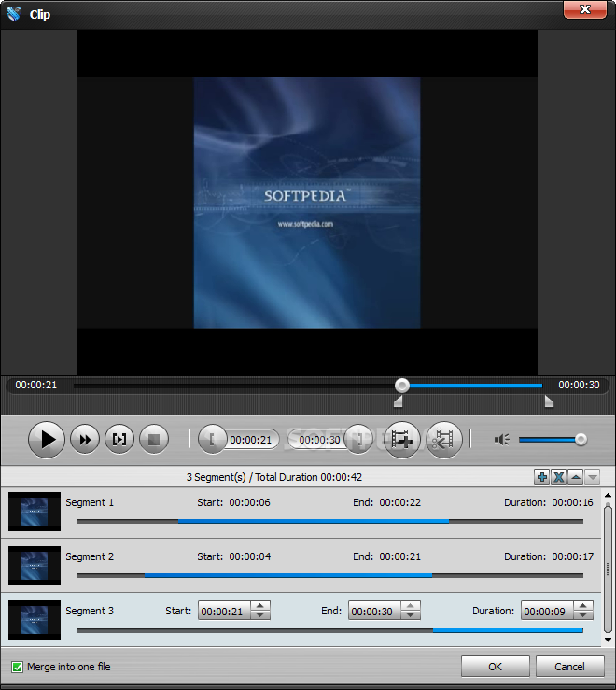Click the Segment 3 Start time field
The height and width of the screenshot is (690, 616).
(224, 611)
